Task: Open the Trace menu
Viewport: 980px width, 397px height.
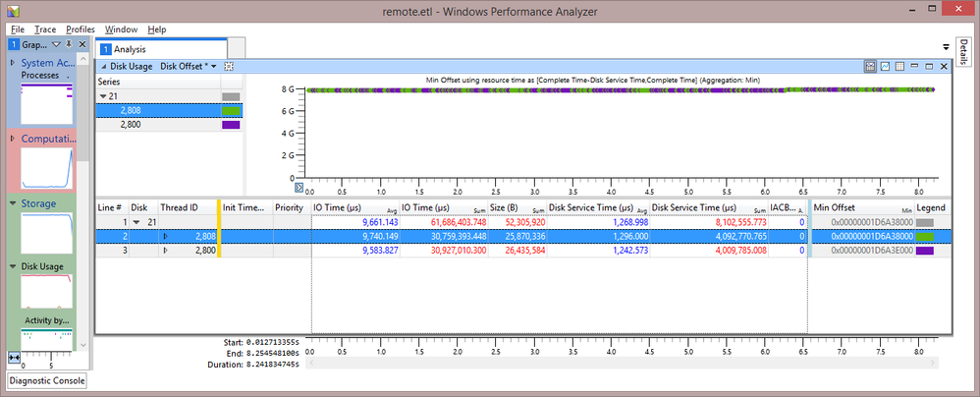Action: [x=45, y=29]
